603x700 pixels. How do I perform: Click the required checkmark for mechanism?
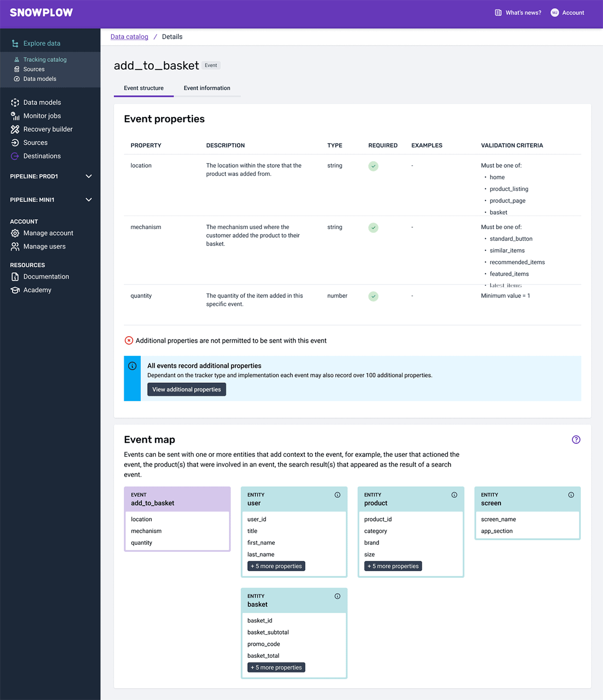click(373, 228)
